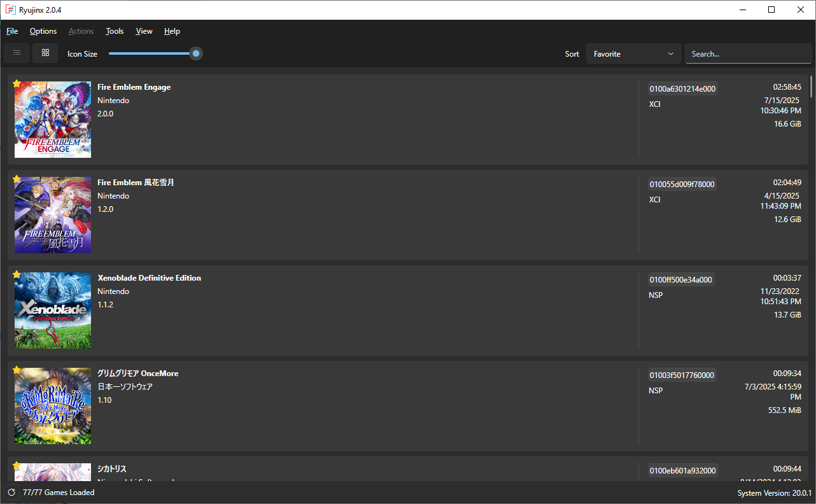Switch to grid view layout

click(x=45, y=53)
